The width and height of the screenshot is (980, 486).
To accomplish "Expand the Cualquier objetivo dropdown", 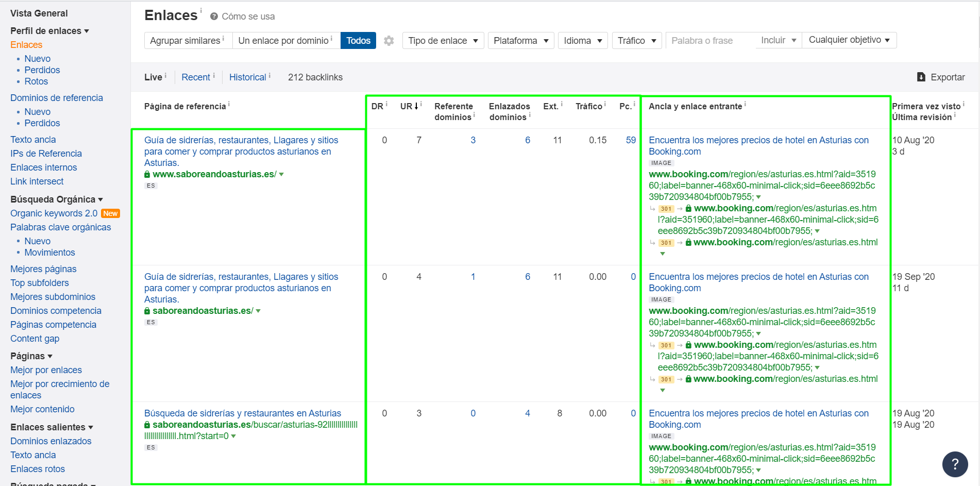I will point(849,40).
